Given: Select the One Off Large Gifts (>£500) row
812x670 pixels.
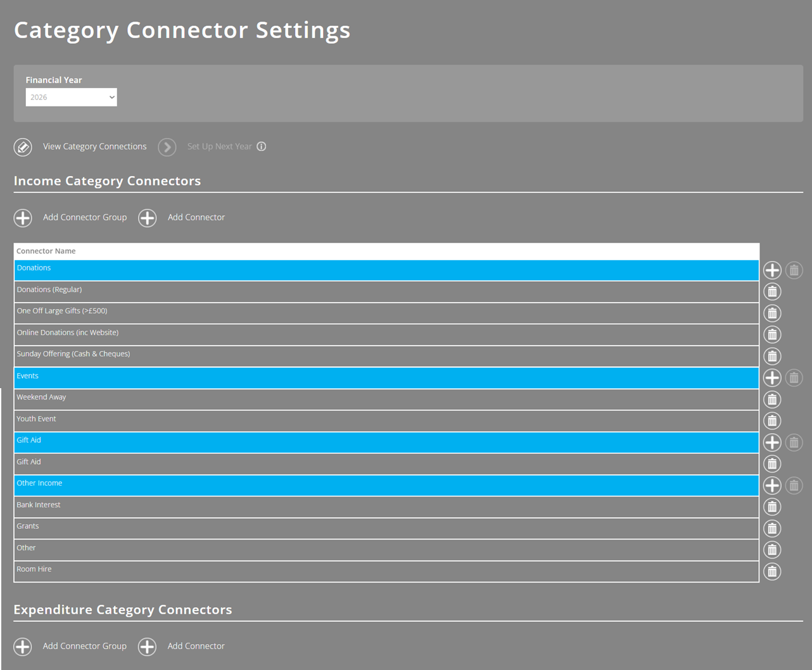Looking at the screenshot, I should point(386,313).
